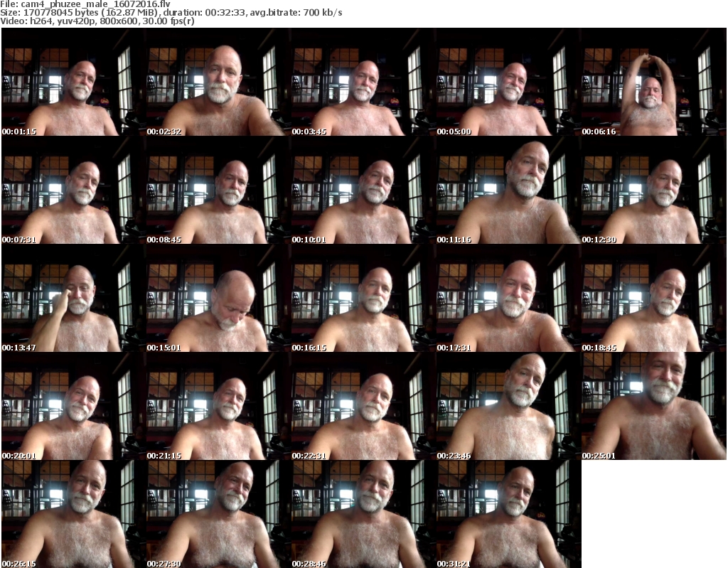This screenshot has width=728, height=568.
Task: Open the frame stamped 00:12:30
Action: pos(654,190)
